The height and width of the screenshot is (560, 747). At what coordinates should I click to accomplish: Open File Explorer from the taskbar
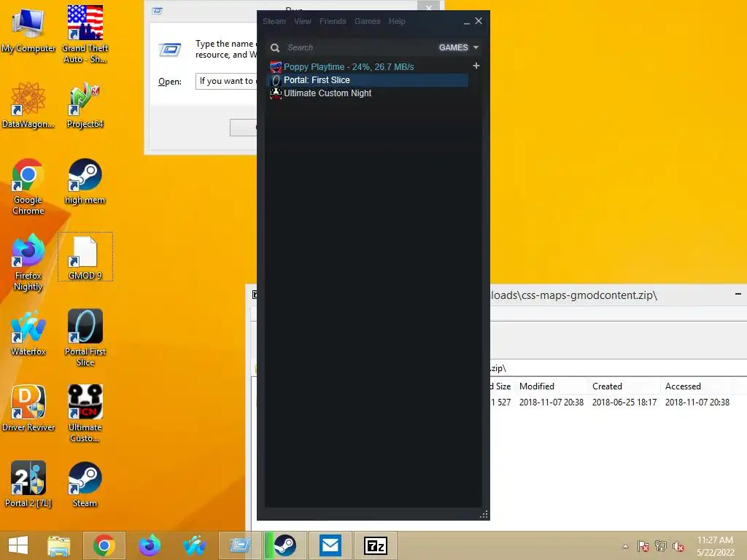[x=58, y=545]
